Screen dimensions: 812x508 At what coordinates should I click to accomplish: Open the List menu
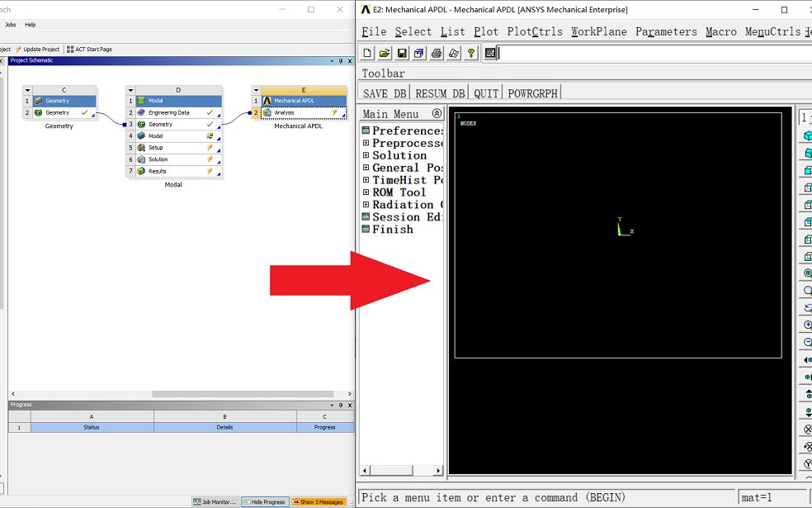[x=452, y=31]
